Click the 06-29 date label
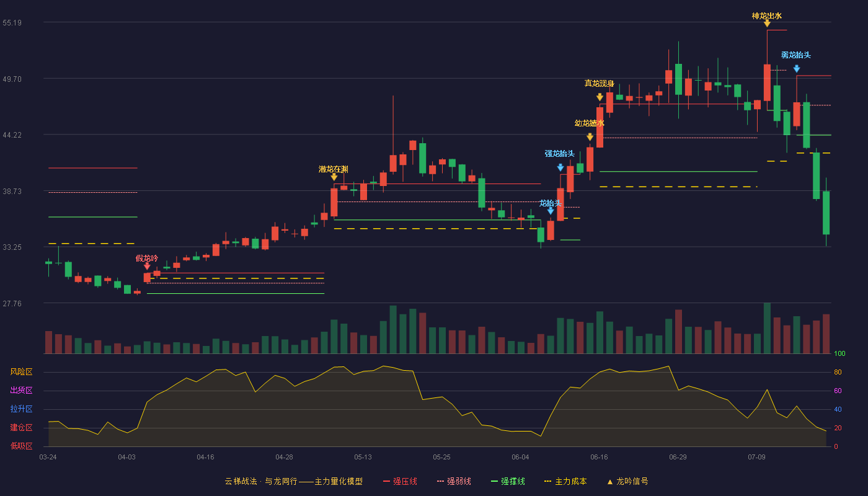 point(678,457)
